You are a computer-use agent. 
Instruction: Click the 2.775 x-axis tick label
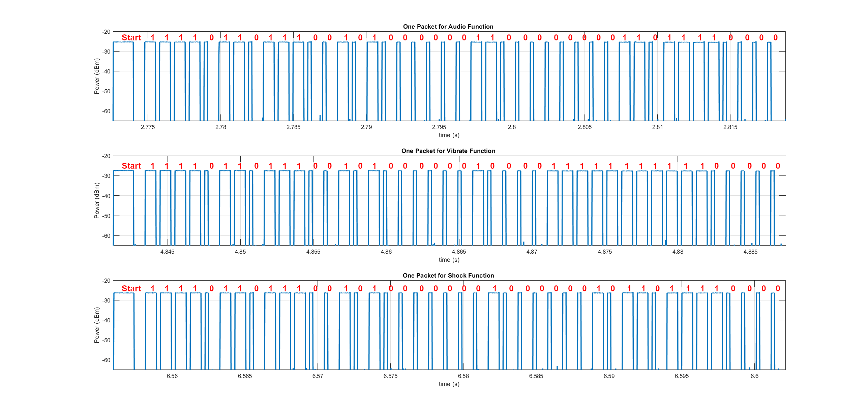[148, 127]
